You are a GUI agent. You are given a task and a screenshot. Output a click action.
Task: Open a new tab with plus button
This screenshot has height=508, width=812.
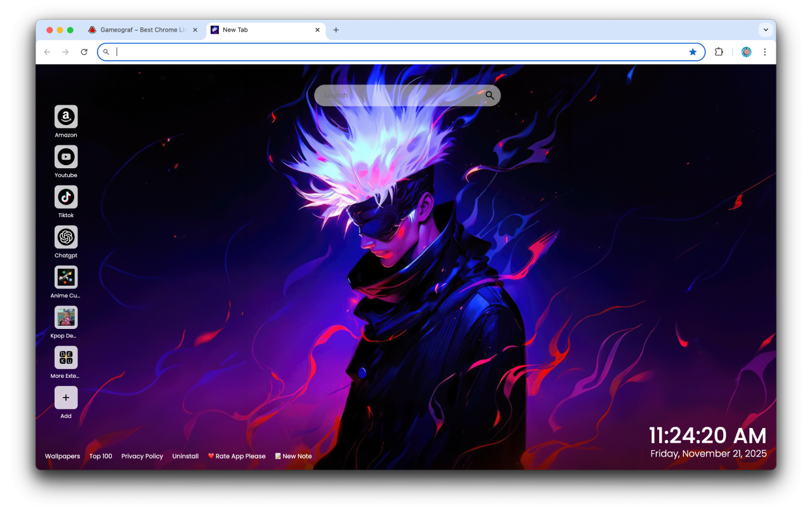point(336,30)
